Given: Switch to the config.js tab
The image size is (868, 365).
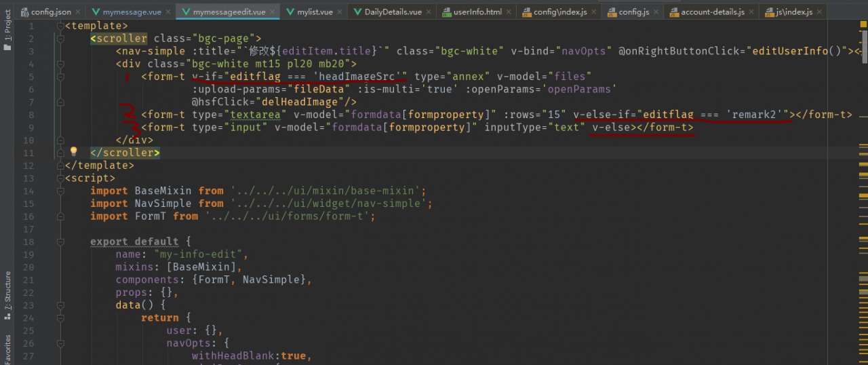Looking at the screenshot, I should (x=633, y=12).
